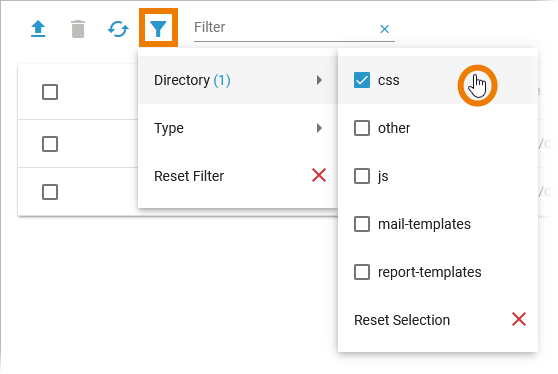Image resolution: width=558 pixels, height=374 pixels.
Task: Enable the js directory checkbox
Action: coord(362,176)
